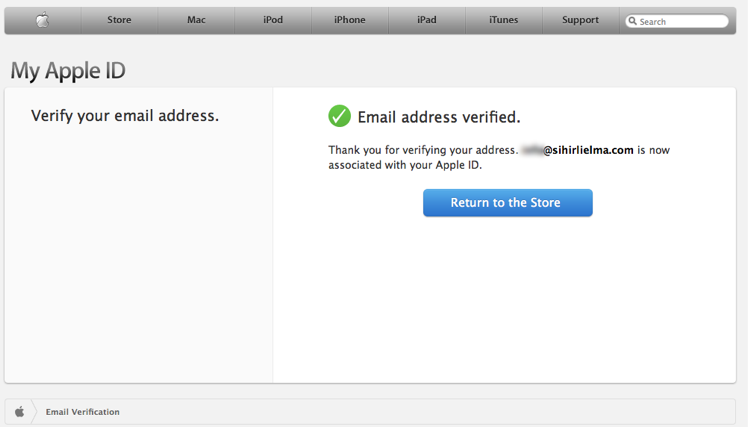748x427 pixels.
Task: Select the Email Verification breadcrumb link
Action: point(82,412)
